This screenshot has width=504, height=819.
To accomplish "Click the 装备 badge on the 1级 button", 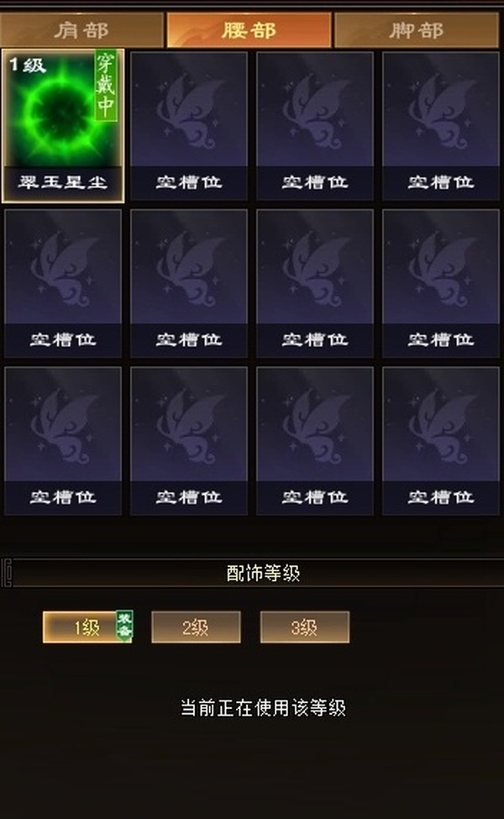I will coord(124,624).
